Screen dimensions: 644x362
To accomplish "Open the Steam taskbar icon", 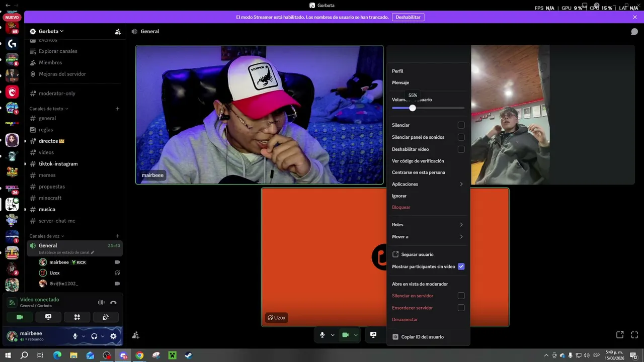I will tap(188, 355).
